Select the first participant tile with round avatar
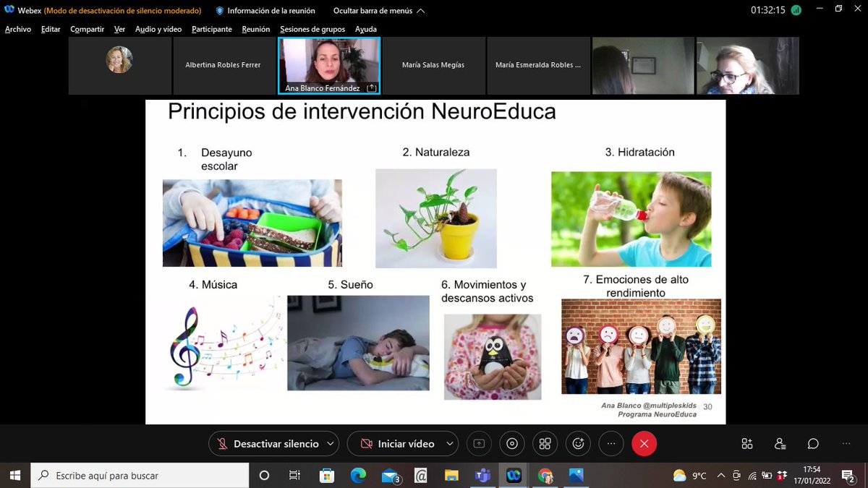 tap(119, 66)
